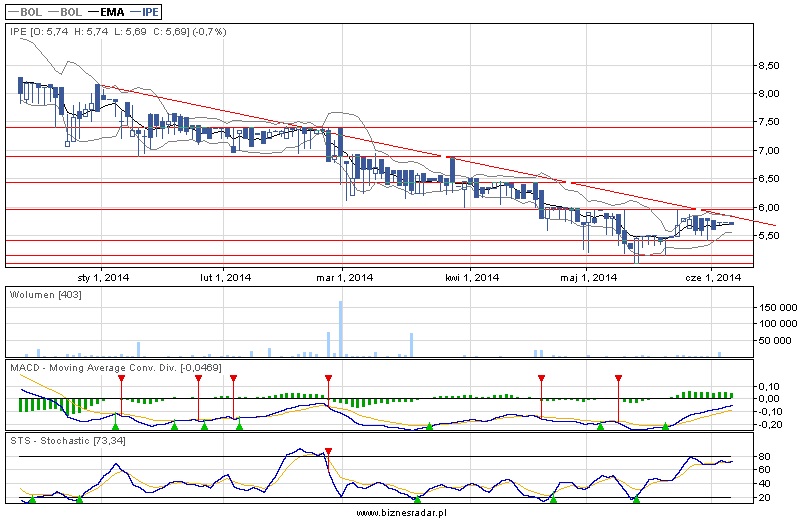This screenshot has width=800, height=520.
Task: Click the 100 000 volume axis label
Action: click(x=778, y=324)
